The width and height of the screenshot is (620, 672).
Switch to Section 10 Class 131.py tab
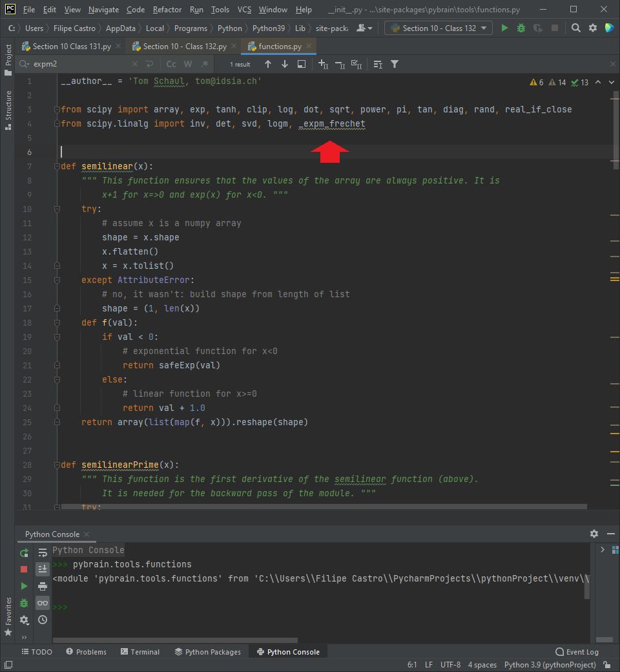click(72, 47)
